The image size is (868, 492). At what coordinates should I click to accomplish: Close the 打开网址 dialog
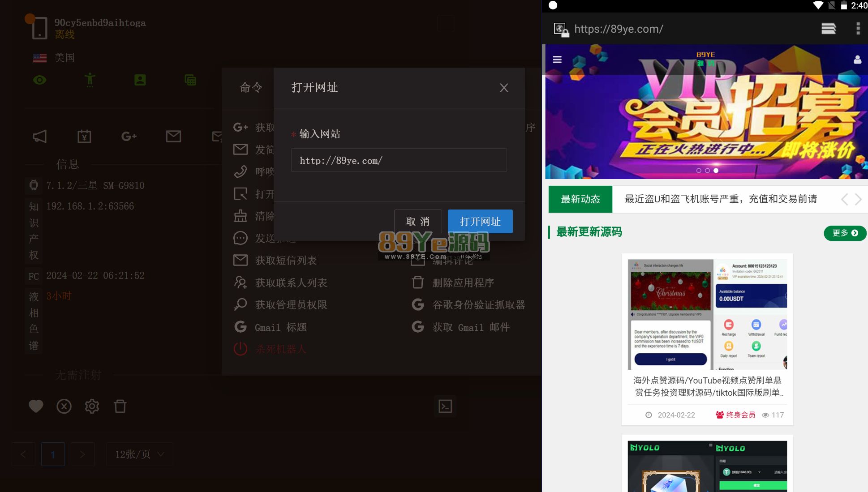click(x=504, y=88)
